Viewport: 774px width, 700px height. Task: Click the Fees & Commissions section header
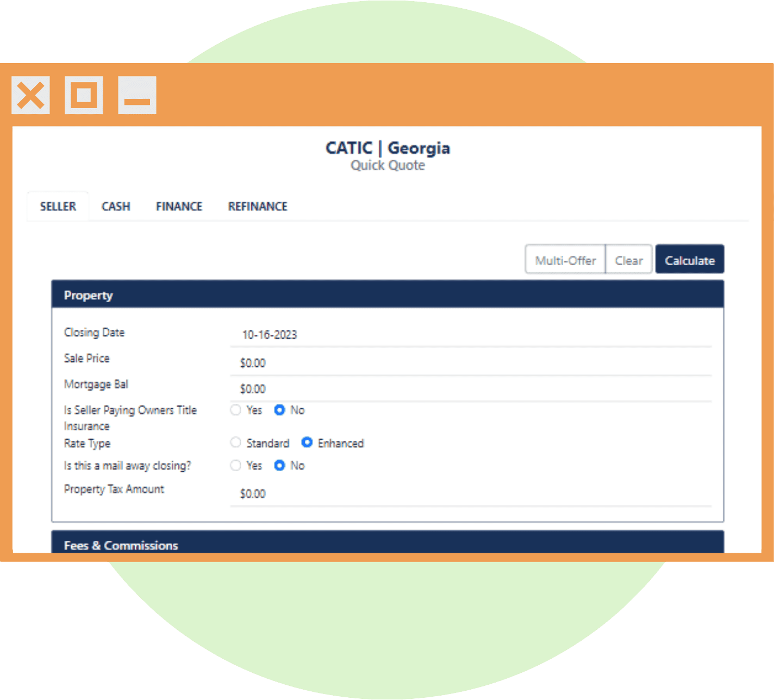tap(388, 542)
